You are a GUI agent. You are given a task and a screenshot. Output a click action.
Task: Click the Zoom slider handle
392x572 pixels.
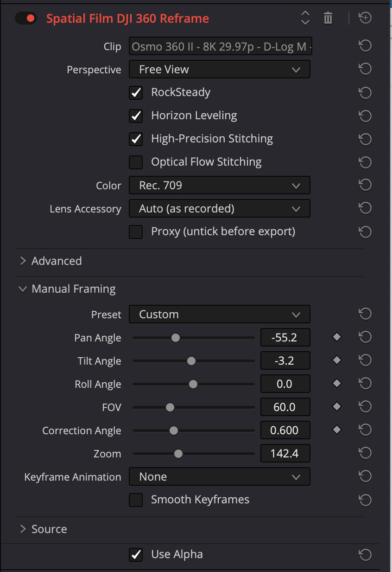pyautogui.click(x=178, y=454)
